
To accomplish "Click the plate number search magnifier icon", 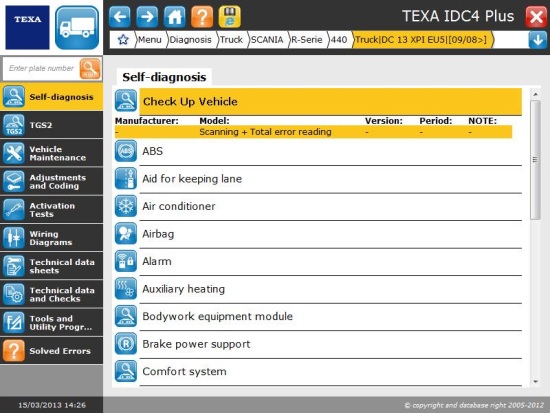I will (90, 68).
